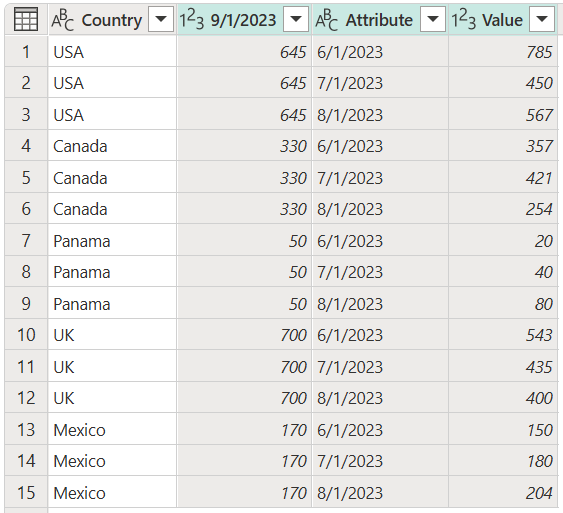Click Mexico cell in row 13
This screenshot has width=563, height=513.
click(112, 430)
